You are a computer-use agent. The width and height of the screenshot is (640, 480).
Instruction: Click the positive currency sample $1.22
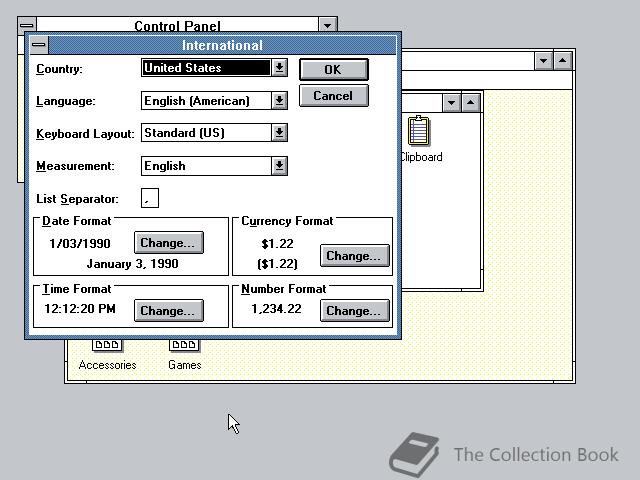(x=277, y=244)
